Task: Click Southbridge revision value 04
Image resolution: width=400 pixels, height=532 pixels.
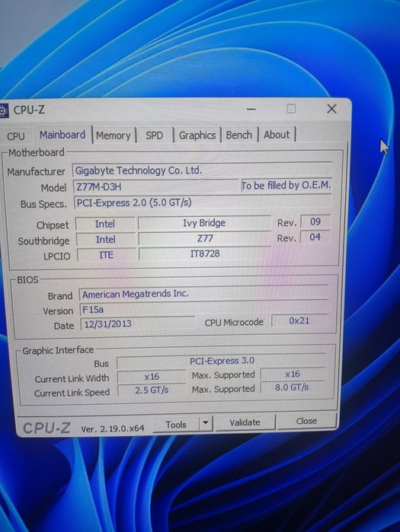Action: (315, 237)
